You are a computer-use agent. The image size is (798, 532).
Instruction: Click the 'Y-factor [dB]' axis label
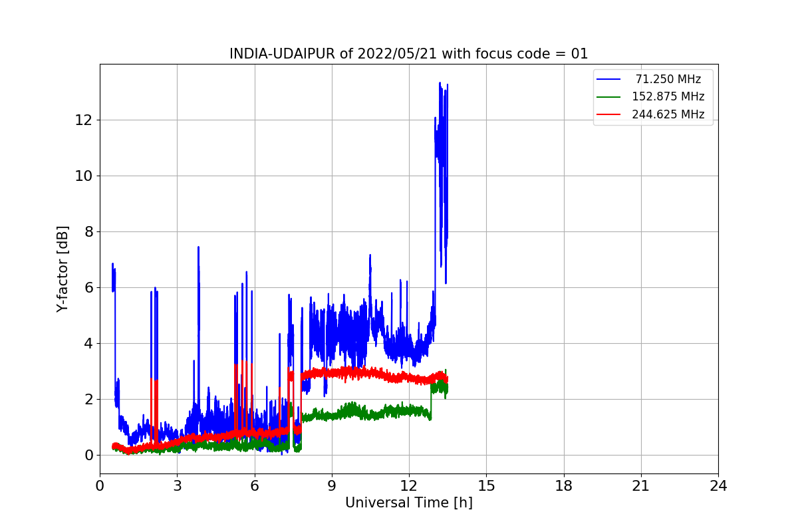[x=63, y=269]
